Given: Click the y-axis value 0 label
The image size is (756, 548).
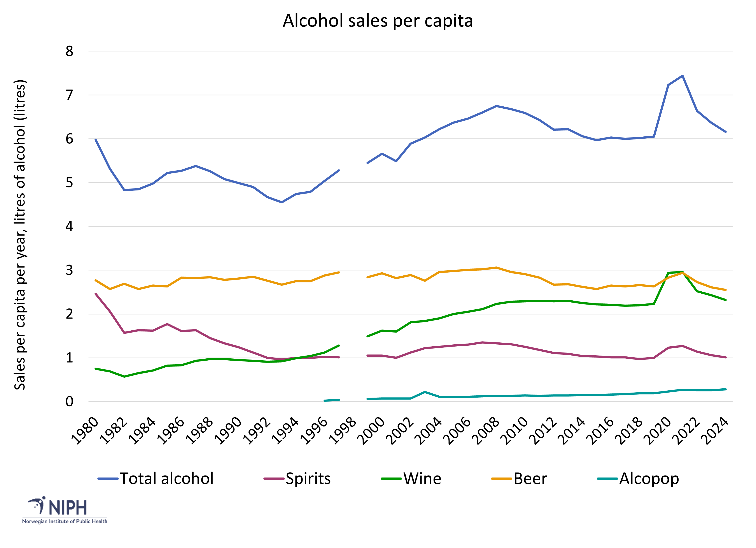Looking at the screenshot, I should 69,402.
